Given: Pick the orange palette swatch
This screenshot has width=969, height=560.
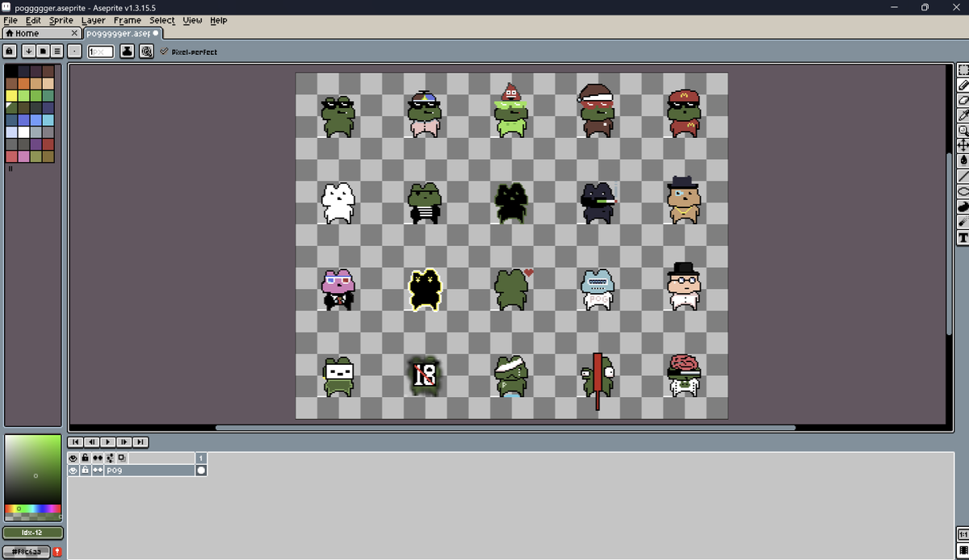Looking at the screenshot, I should [23, 83].
